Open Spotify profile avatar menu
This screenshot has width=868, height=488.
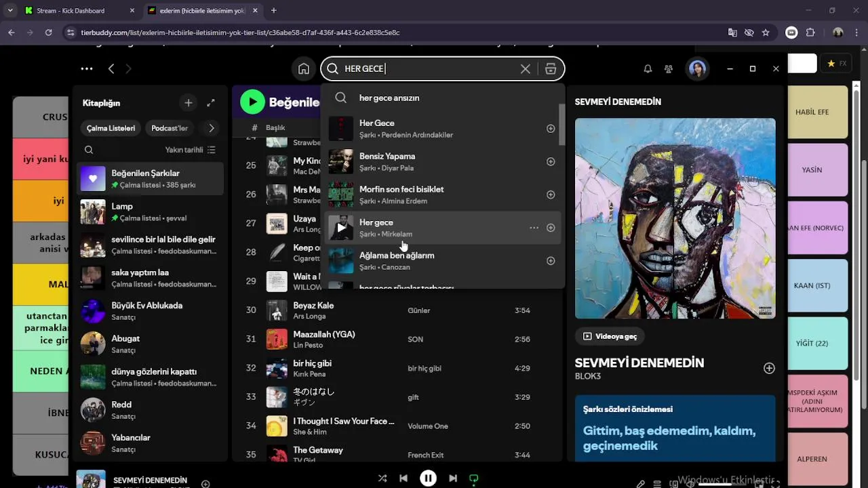pyautogui.click(x=697, y=68)
